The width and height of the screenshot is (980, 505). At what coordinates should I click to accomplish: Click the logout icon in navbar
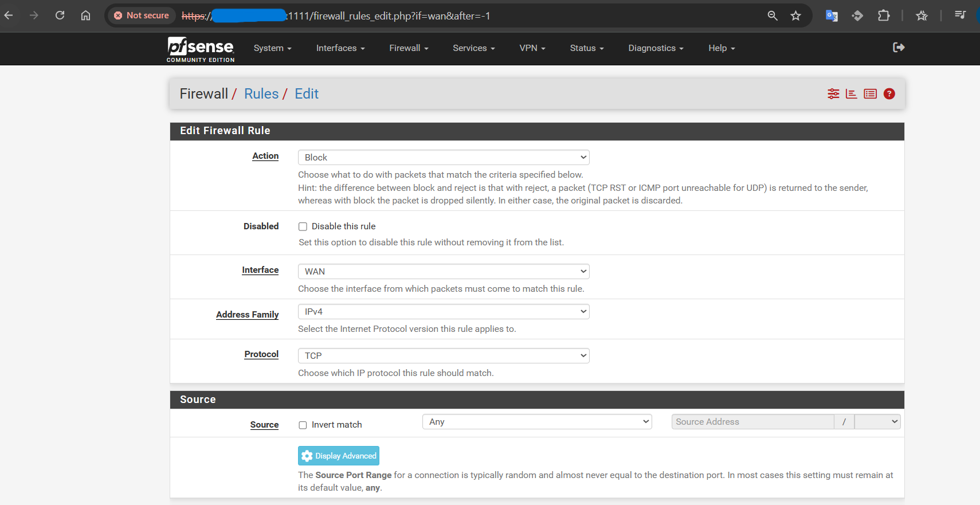pos(898,48)
